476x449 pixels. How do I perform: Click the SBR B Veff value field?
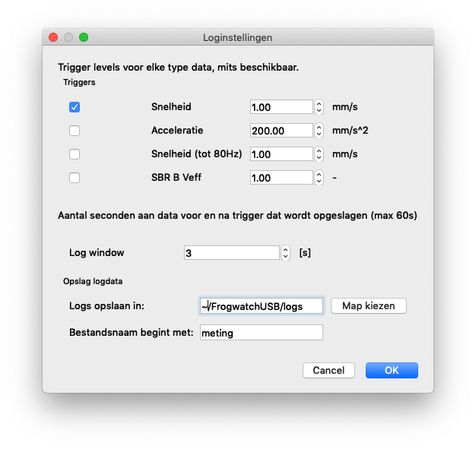pos(281,178)
